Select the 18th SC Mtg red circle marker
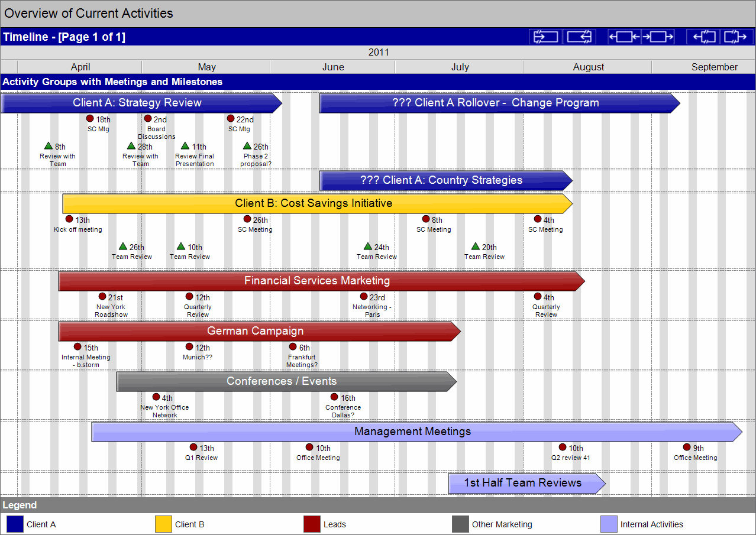 click(x=90, y=119)
